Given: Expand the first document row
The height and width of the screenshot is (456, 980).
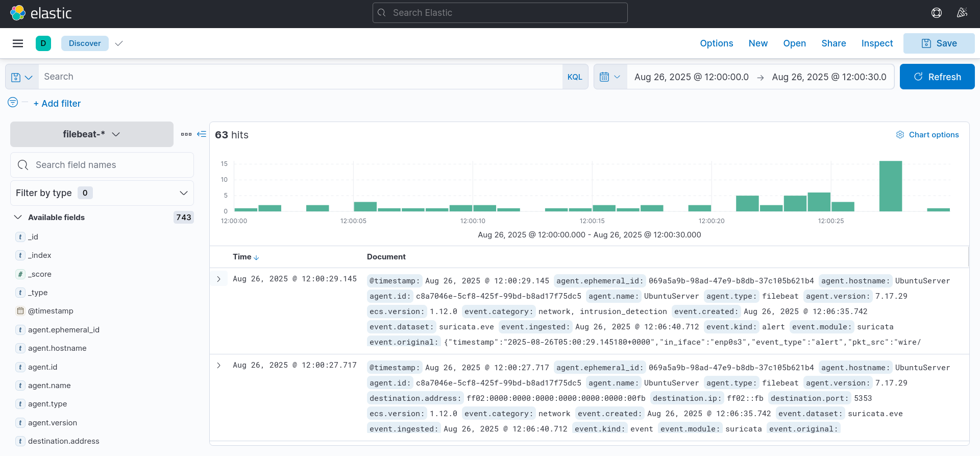Looking at the screenshot, I should click(x=219, y=279).
